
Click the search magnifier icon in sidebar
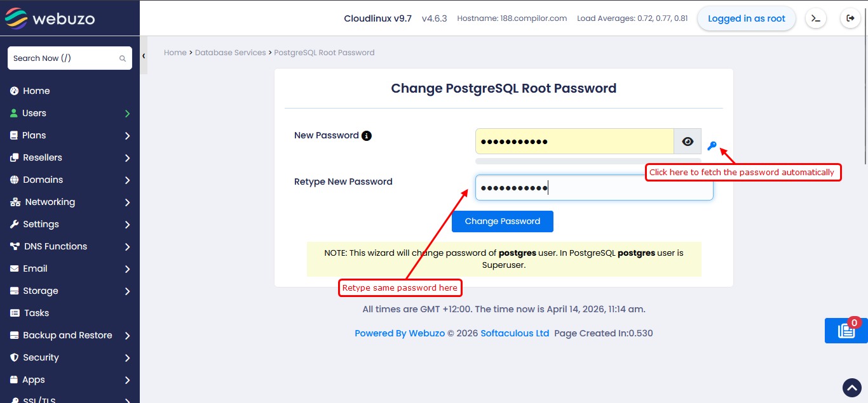coord(123,58)
